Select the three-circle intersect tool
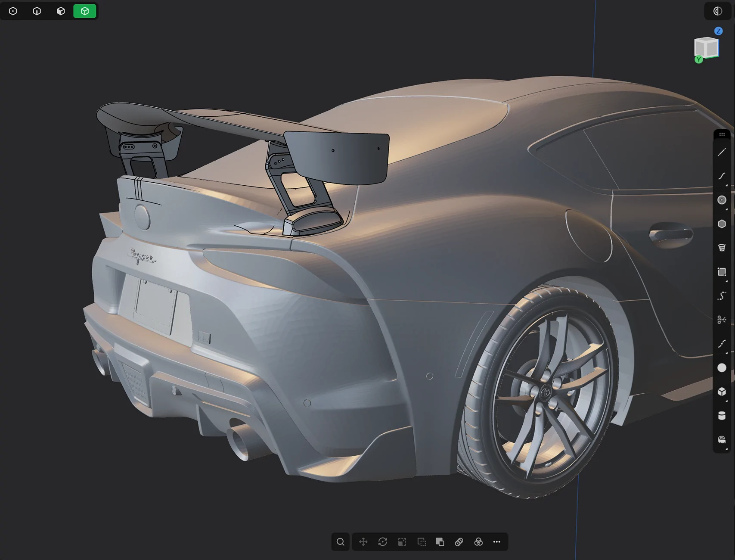 (x=478, y=542)
